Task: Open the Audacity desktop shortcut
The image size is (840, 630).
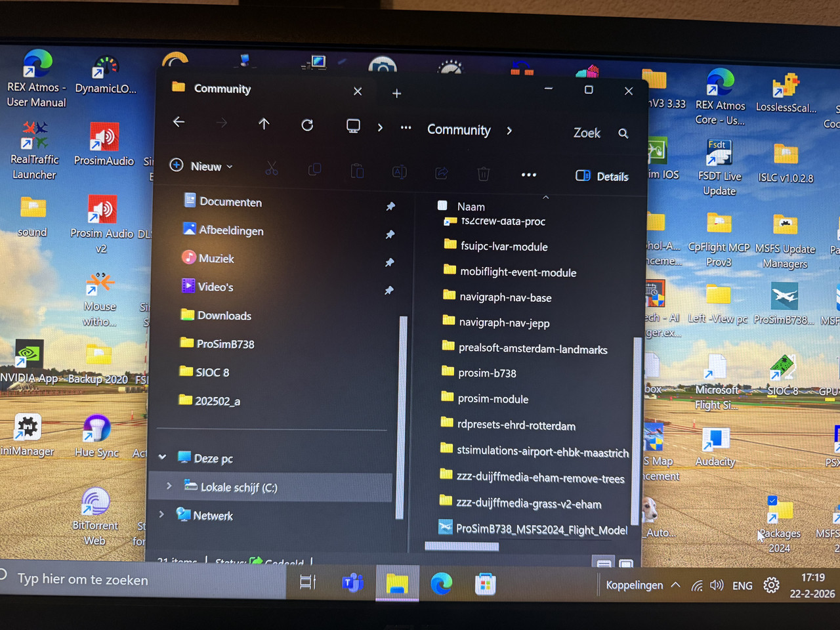Action: click(x=715, y=447)
